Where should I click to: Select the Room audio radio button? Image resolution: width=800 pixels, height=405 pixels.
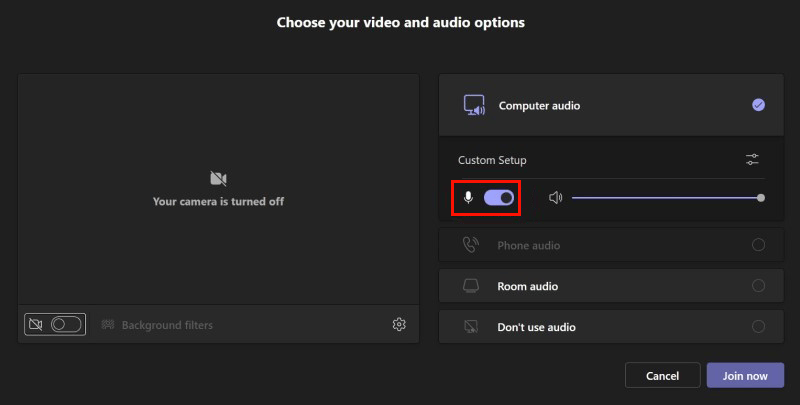[x=758, y=286]
